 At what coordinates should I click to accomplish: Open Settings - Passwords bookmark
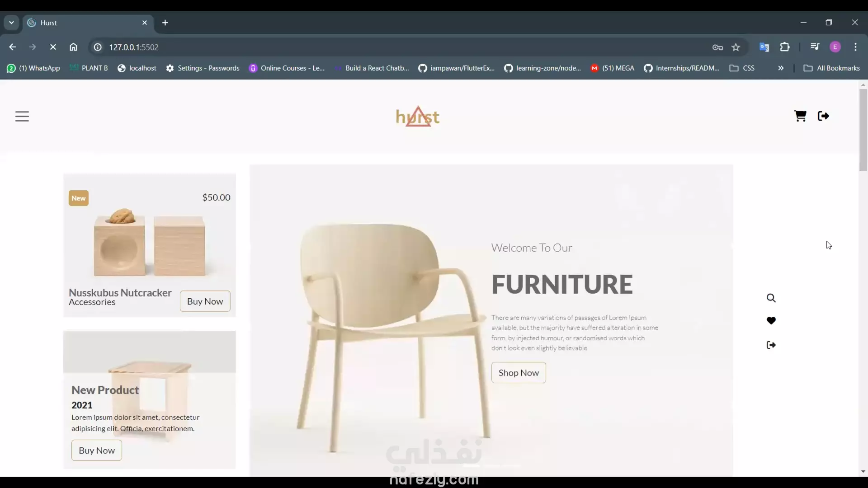coord(203,68)
